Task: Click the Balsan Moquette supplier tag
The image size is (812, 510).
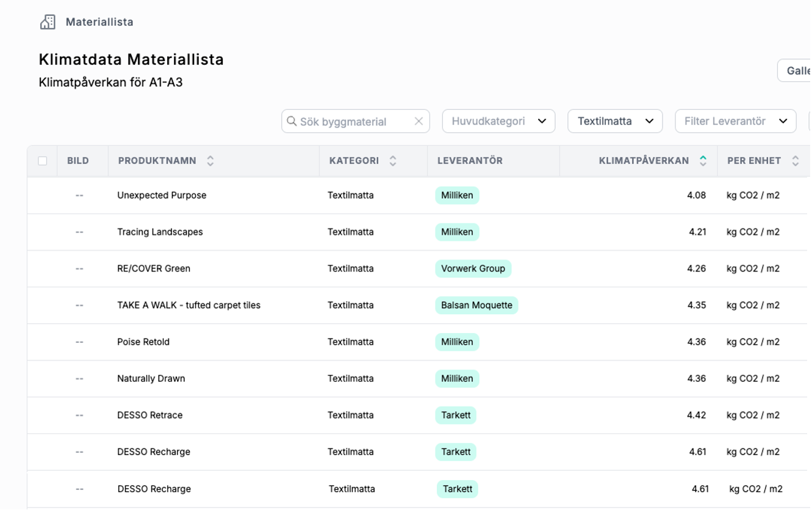Action: 476,305
